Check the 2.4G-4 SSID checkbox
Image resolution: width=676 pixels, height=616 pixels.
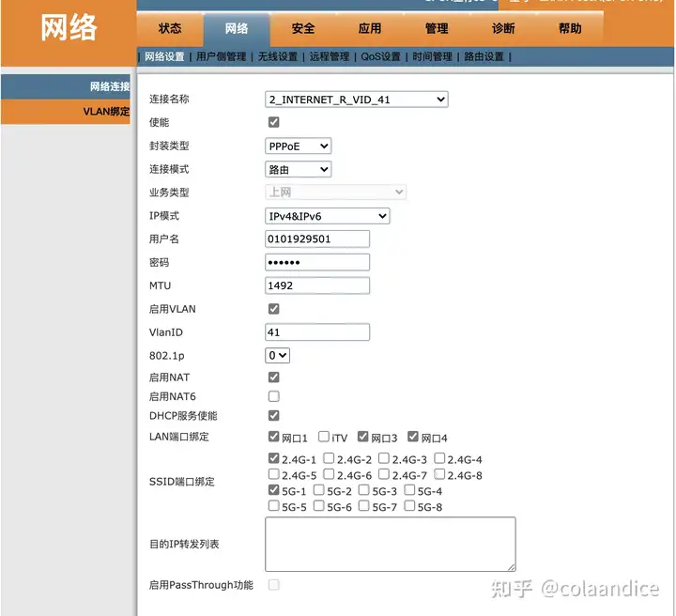pyautogui.click(x=439, y=458)
